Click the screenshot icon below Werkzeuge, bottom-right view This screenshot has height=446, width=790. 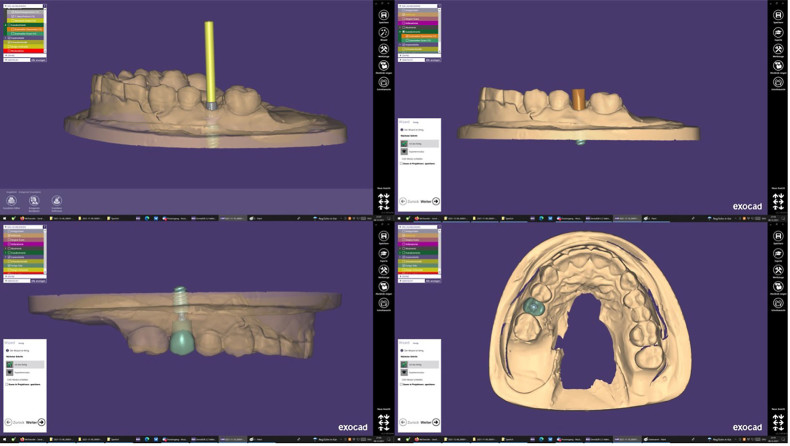click(x=778, y=289)
